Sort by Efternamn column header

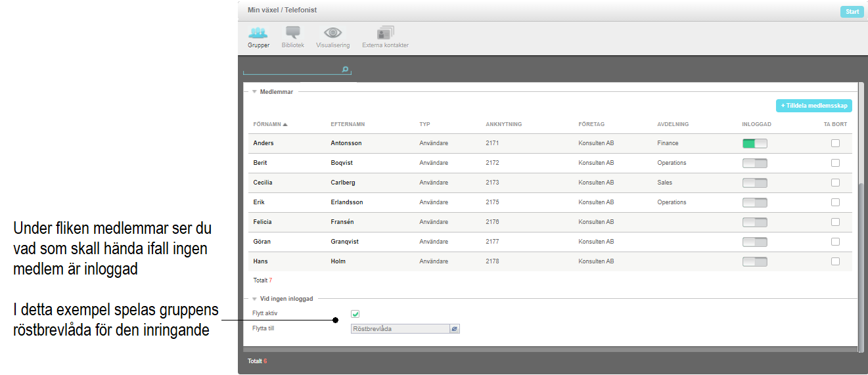[x=348, y=124]
